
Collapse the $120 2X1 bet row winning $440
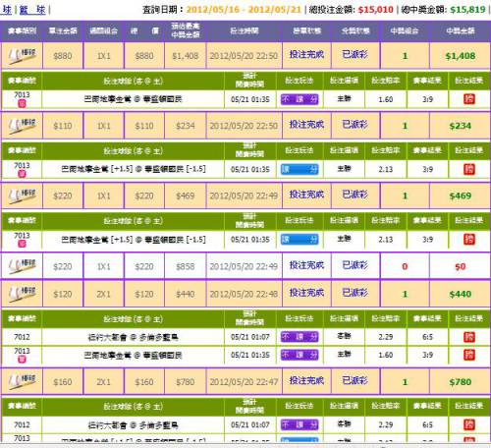(x=245, y=294)
